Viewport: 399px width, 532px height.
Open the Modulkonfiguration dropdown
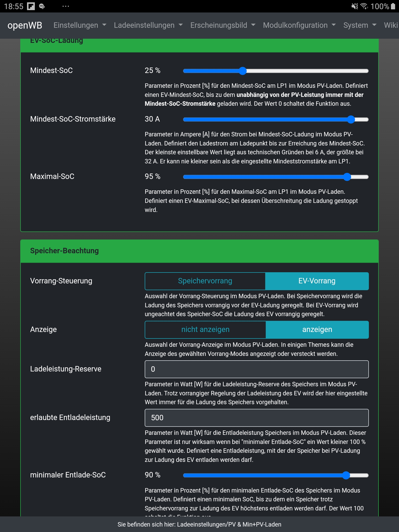point(299,25)
